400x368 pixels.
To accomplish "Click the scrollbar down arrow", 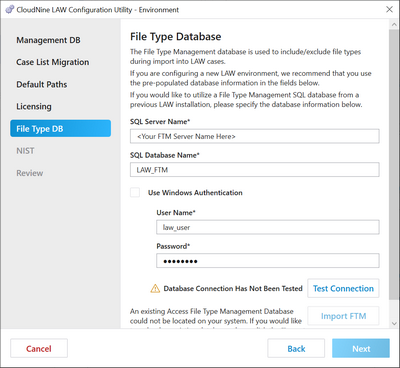I will point(394,323).
